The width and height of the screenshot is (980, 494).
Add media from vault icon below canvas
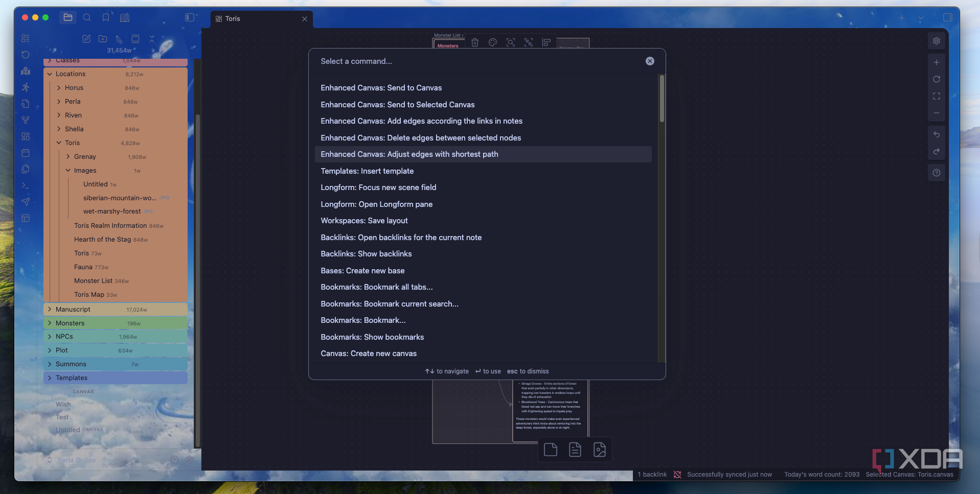(600, 450)
